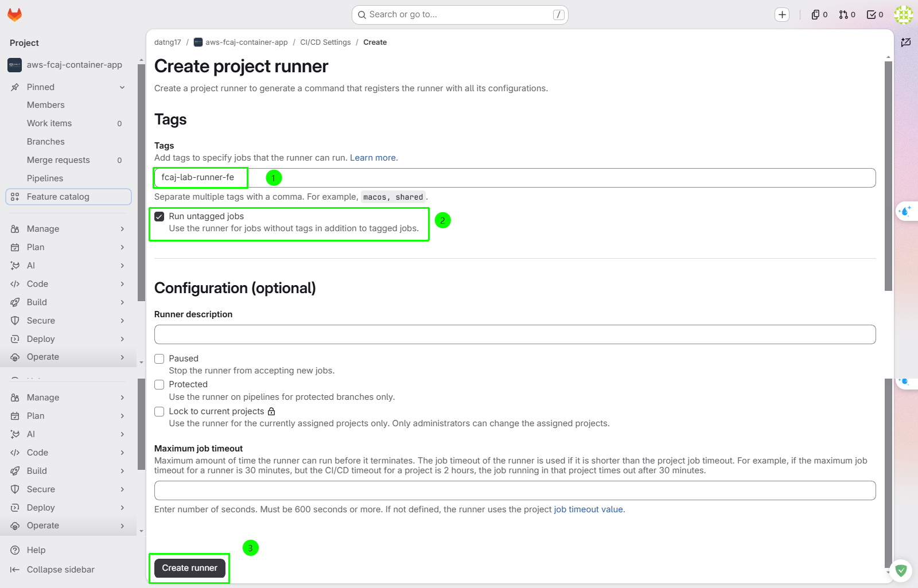Click the green shield icon at bottom right

click(901, 571)
